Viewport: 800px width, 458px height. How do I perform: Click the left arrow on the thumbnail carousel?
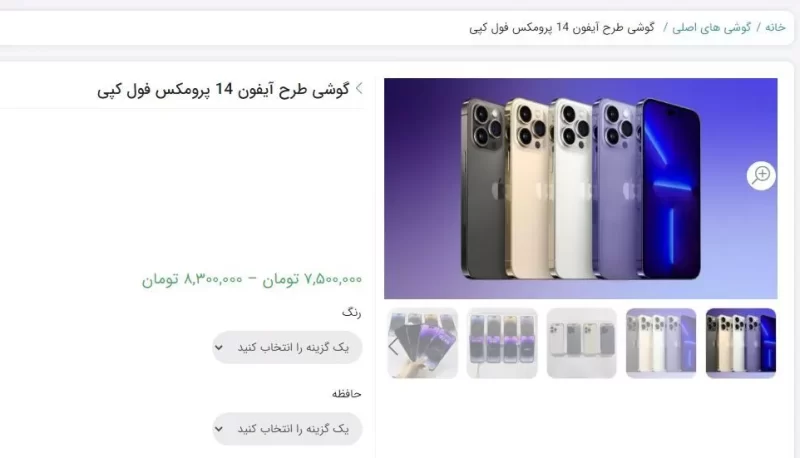click(x=393, y=347)
